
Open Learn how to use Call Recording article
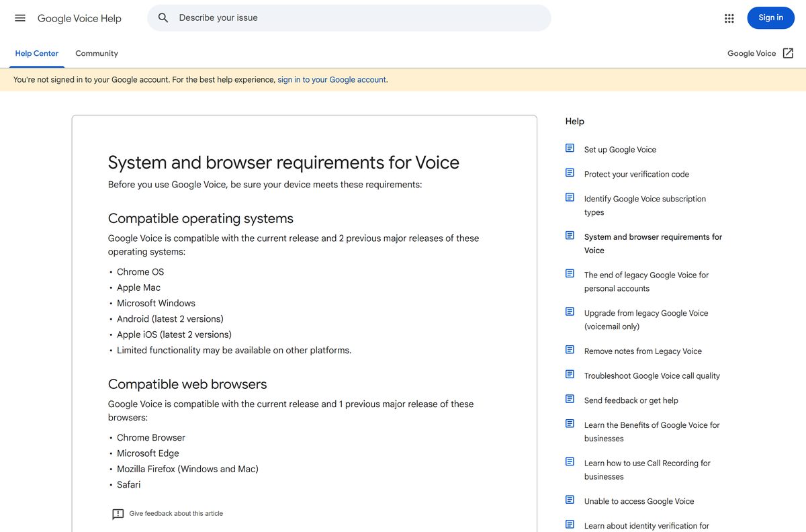[x=647, y=470]
